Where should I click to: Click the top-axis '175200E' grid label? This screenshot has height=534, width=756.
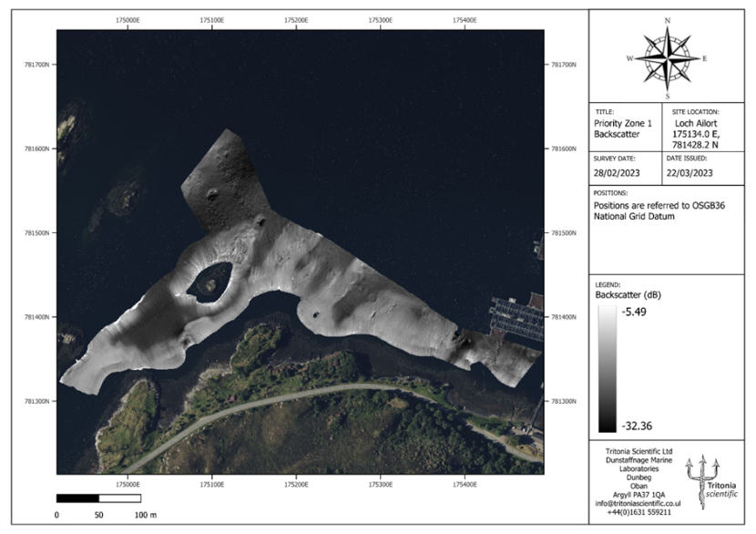(296, 20)
